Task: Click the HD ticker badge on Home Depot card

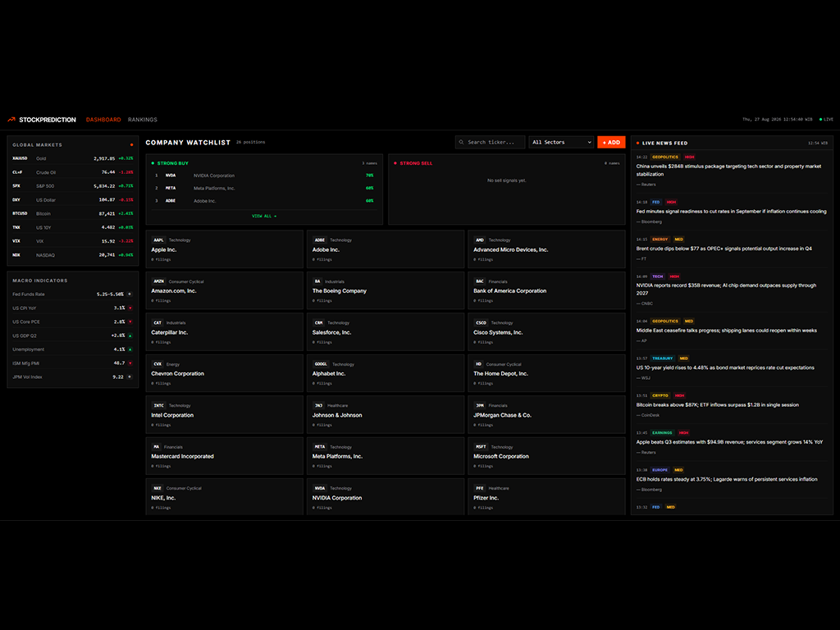Action: point(478,363)
